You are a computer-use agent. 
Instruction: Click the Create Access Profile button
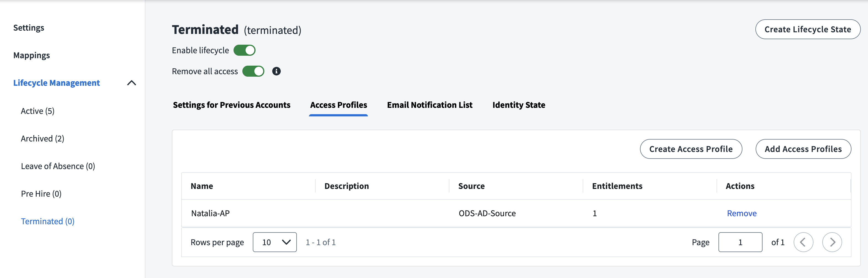coord(691,149)
